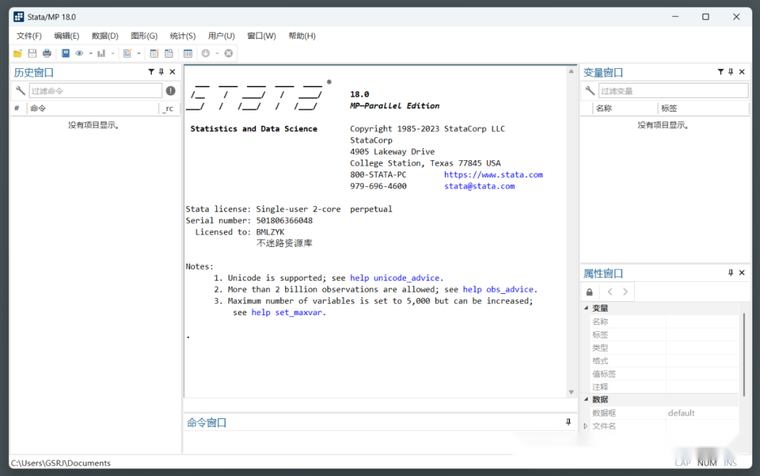Image resolution: width=760 pixels, height=476 pixels.
Task: Click inside the 命令窗口 input area
Action: coord(378,442)
